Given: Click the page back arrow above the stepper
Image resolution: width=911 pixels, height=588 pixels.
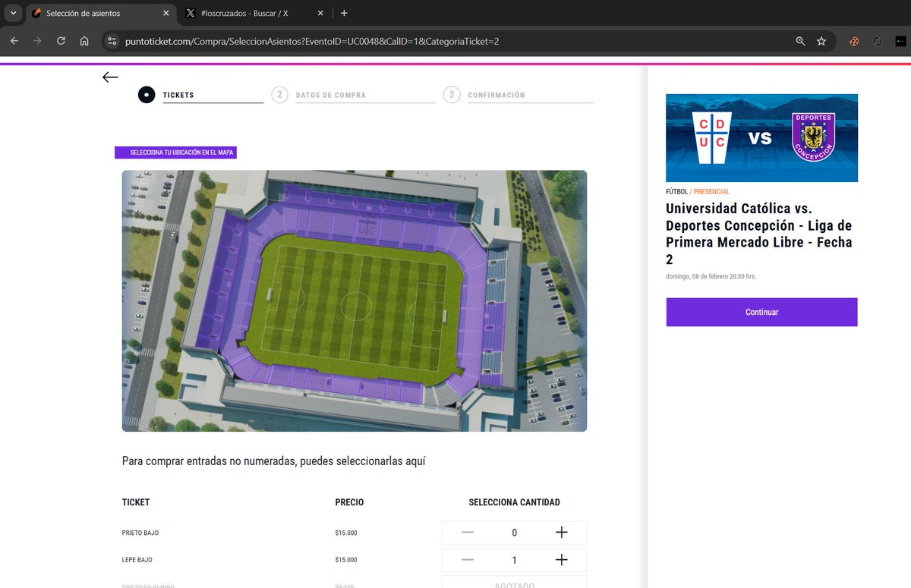Looking at the screenshot, I should point(110,77).
